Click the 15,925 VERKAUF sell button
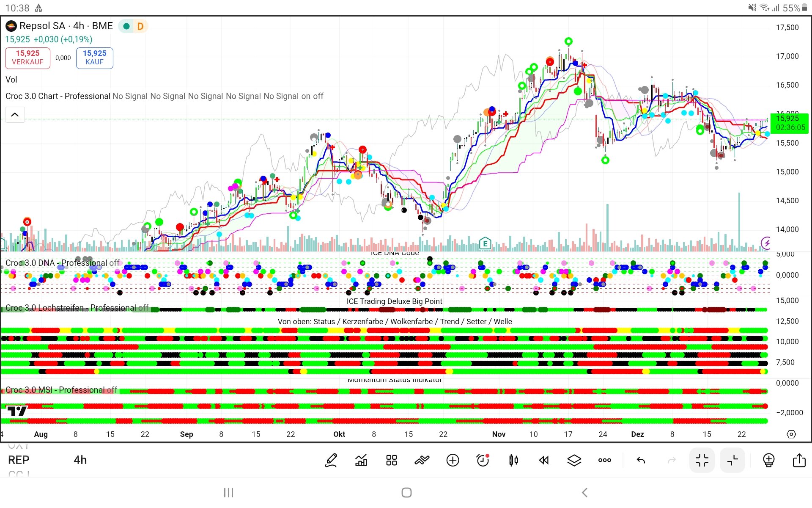812x508 pixels. pos(27,58)
